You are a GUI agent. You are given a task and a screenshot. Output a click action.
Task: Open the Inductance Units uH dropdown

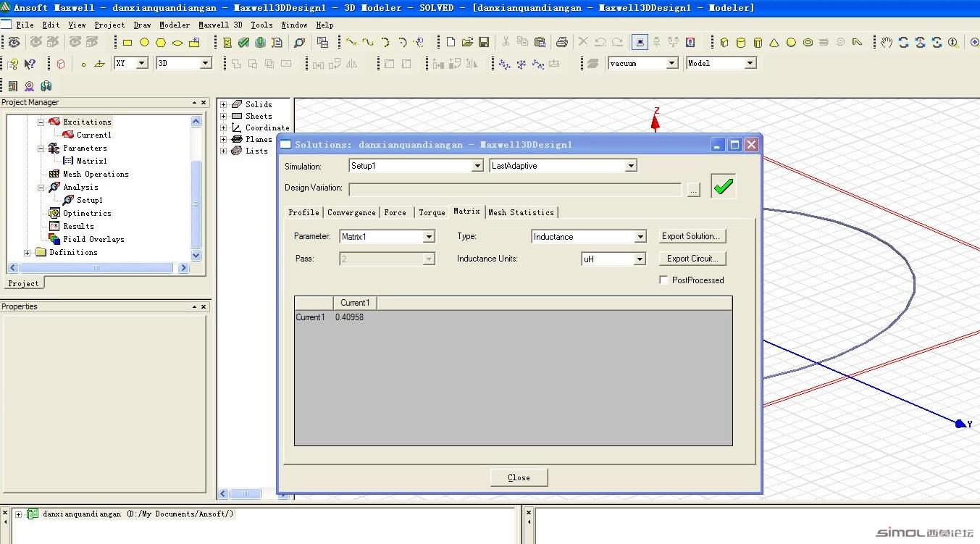point(640,259)
